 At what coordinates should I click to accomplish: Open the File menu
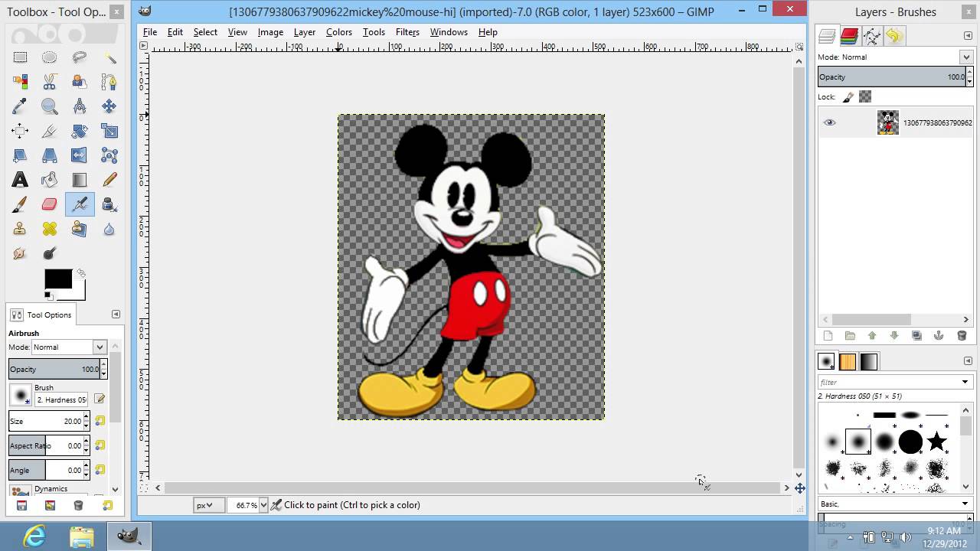point(149,32)
